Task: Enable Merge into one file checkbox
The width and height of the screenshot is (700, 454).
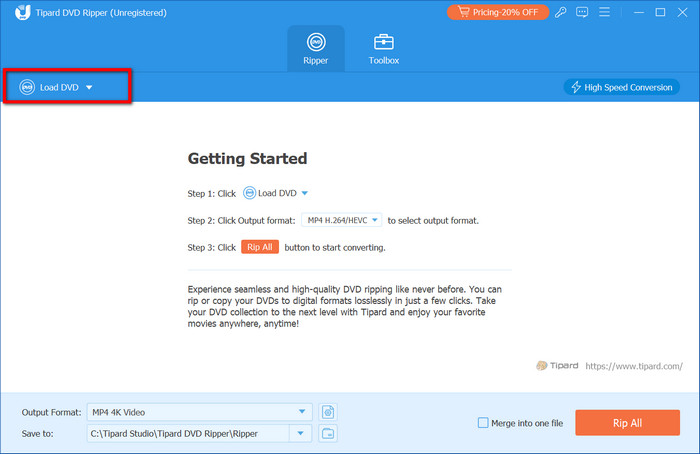Action: (484, 423)
